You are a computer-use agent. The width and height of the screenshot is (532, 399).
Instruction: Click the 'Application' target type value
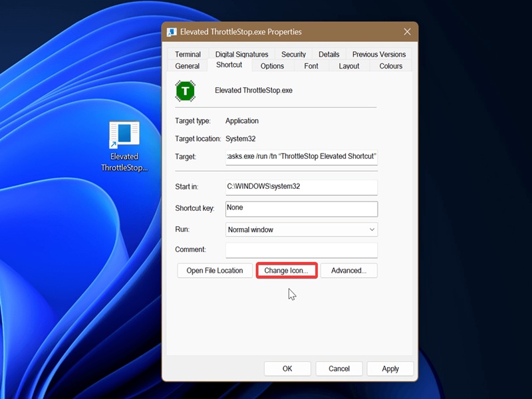(242, 121)
